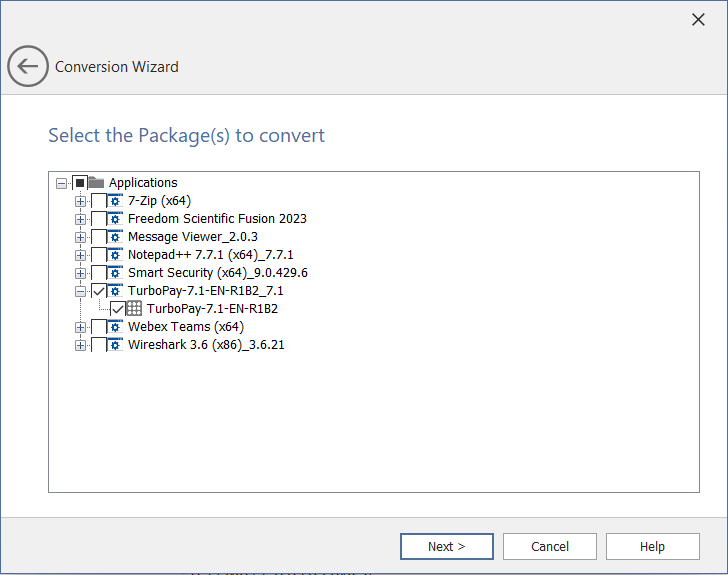Toggle the Applications root checkbox
The width and height of the screenshot is (728, 575).
79,183
